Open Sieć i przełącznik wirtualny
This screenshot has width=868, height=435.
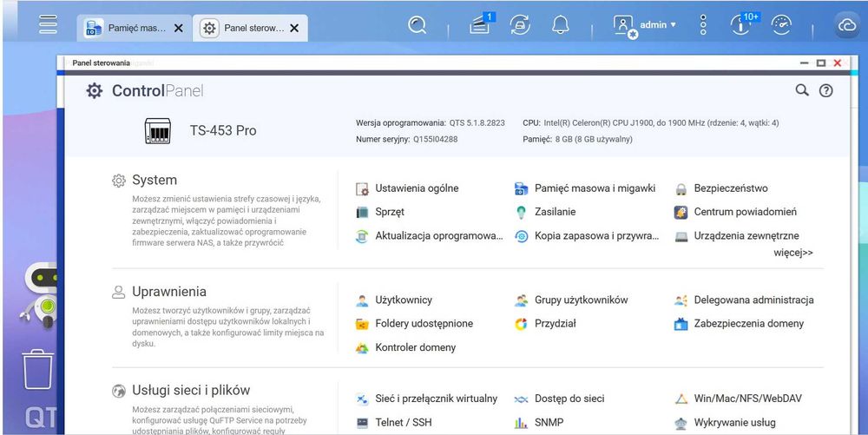point(437,399)
